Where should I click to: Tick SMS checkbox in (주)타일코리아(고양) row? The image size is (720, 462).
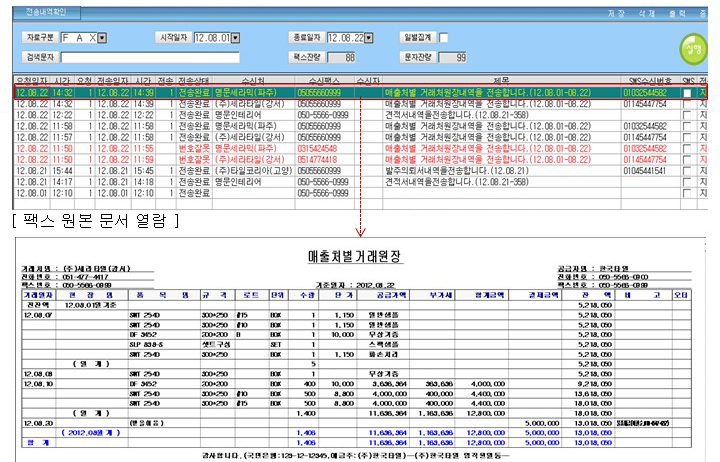[x=687, y=171]
